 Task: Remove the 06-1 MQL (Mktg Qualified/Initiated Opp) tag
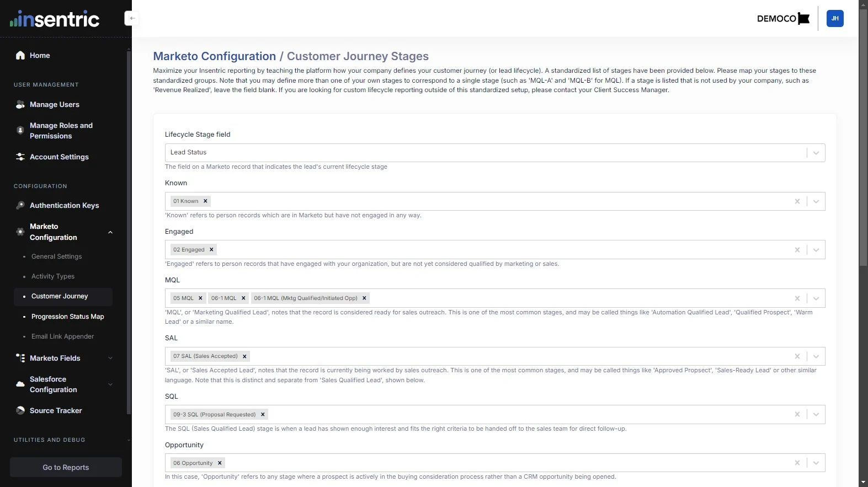tap(364, 298)
